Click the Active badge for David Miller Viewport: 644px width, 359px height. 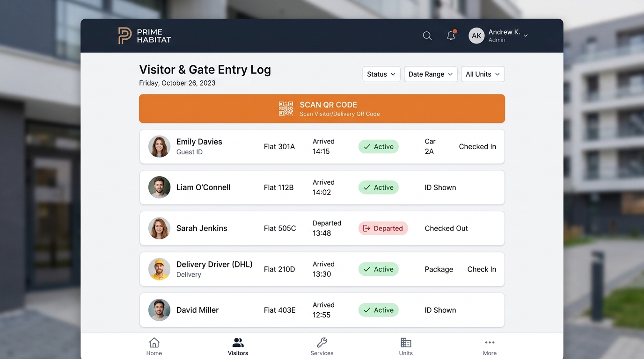click(x=379, y=310)
